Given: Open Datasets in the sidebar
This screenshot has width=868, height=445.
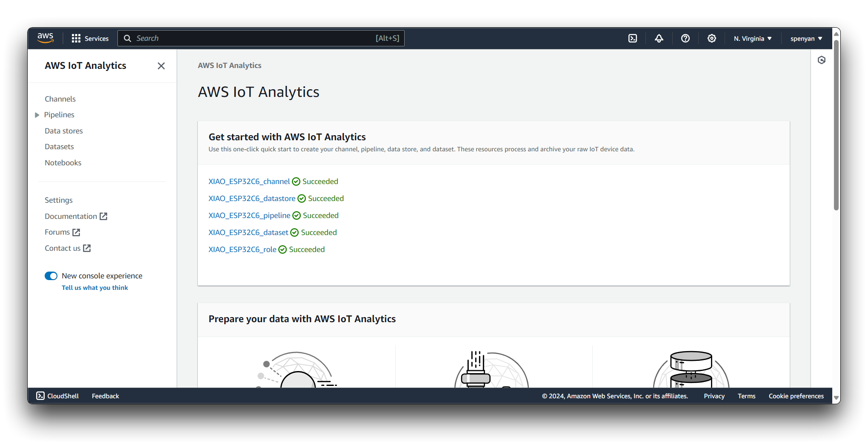Looking at the screenshot, I should click(59, 147).
